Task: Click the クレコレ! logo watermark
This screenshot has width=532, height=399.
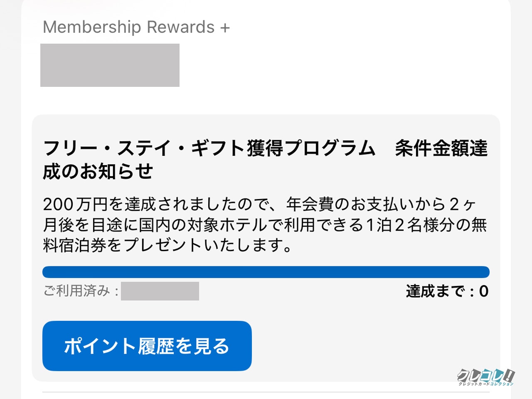Action: pyautogui.click(x=485, y=375)
